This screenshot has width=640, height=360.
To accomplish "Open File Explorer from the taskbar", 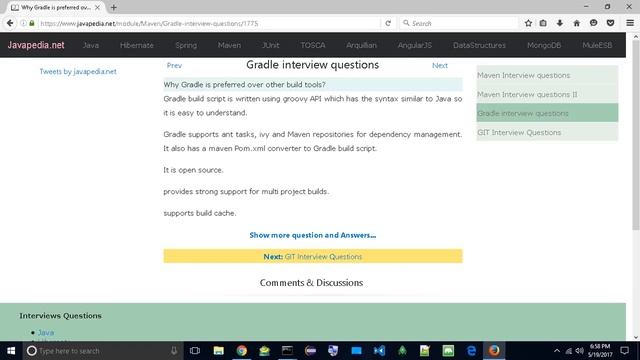I will (x=218, y=351).
